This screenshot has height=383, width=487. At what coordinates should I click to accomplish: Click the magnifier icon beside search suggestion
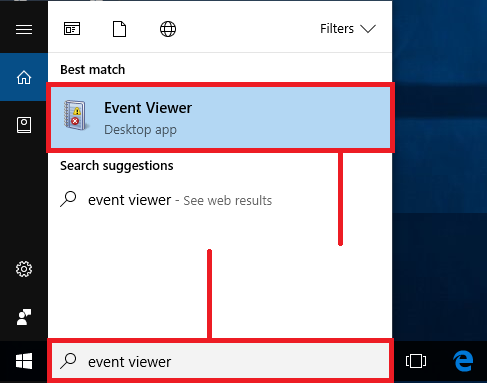point(68,199)
